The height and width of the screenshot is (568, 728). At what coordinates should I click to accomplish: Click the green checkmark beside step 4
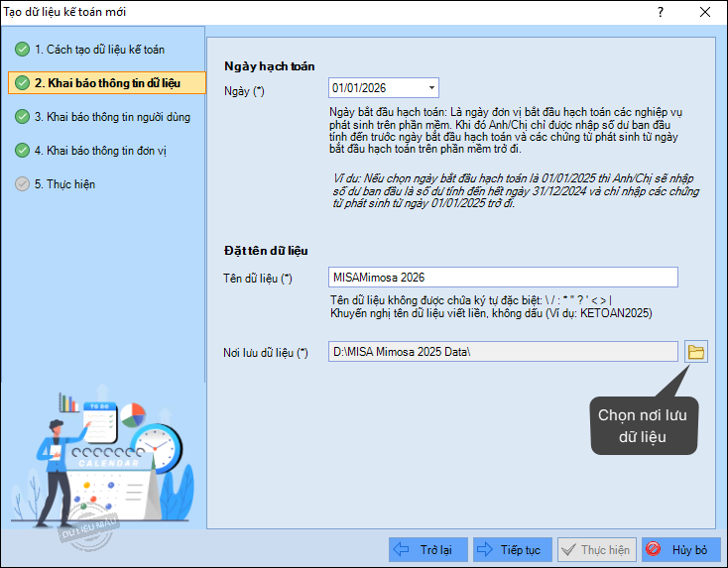(22, 151)
